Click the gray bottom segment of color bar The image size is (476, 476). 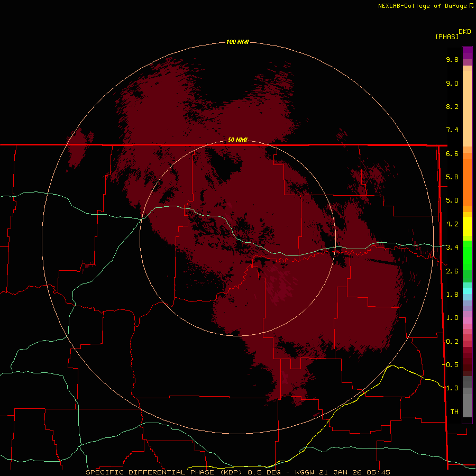tap(467, 405)
